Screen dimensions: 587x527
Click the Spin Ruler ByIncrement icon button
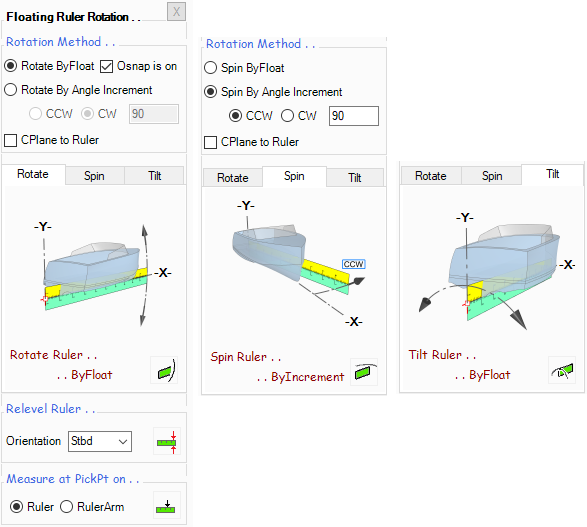[x=364, y=372]
